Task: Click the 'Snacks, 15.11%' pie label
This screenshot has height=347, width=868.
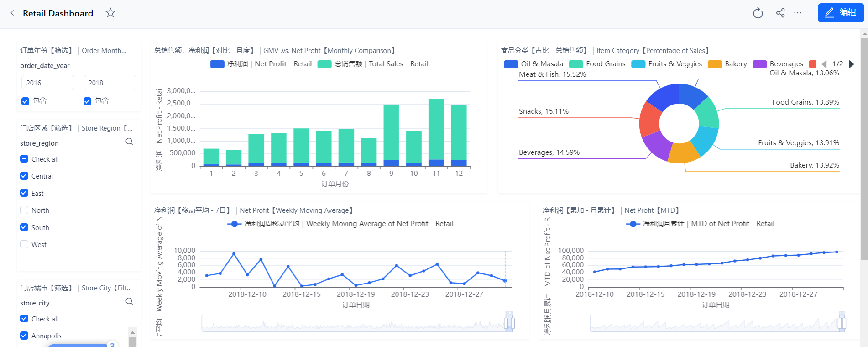Action: (x=544, y=111)
